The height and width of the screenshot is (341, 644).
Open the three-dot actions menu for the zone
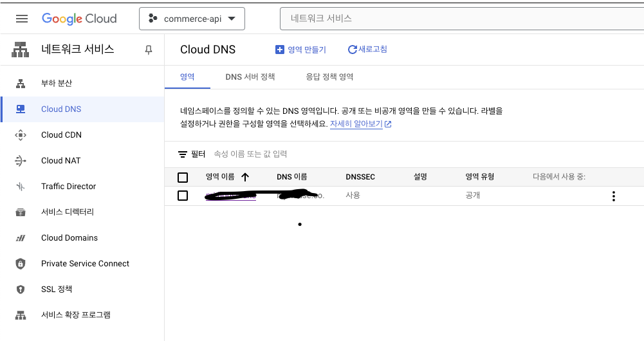tap(614, 196)
